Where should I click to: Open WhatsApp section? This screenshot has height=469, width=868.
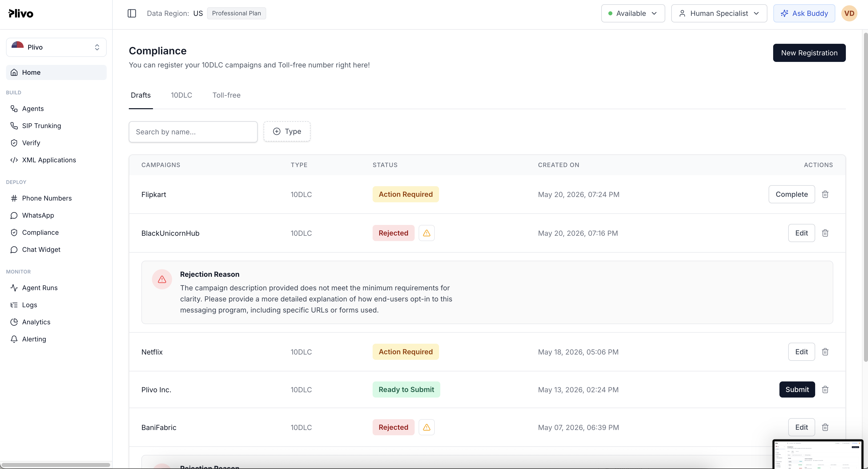pos(56,215)
